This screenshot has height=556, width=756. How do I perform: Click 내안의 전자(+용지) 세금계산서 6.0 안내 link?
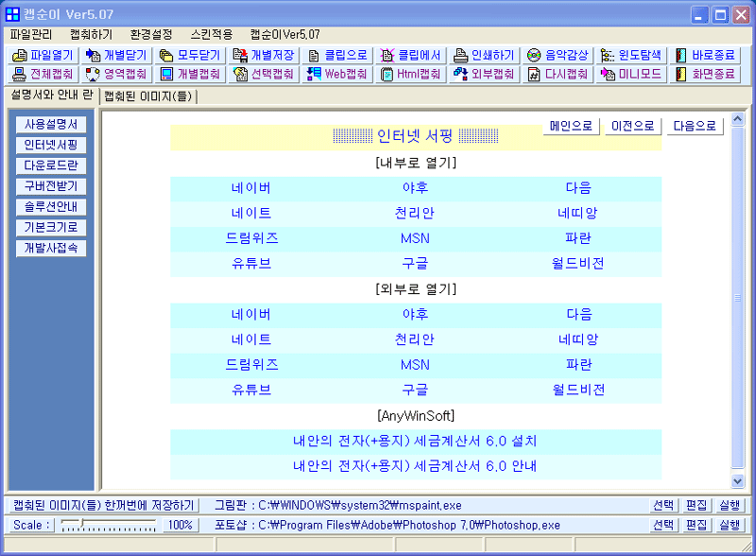coord(415,466)
